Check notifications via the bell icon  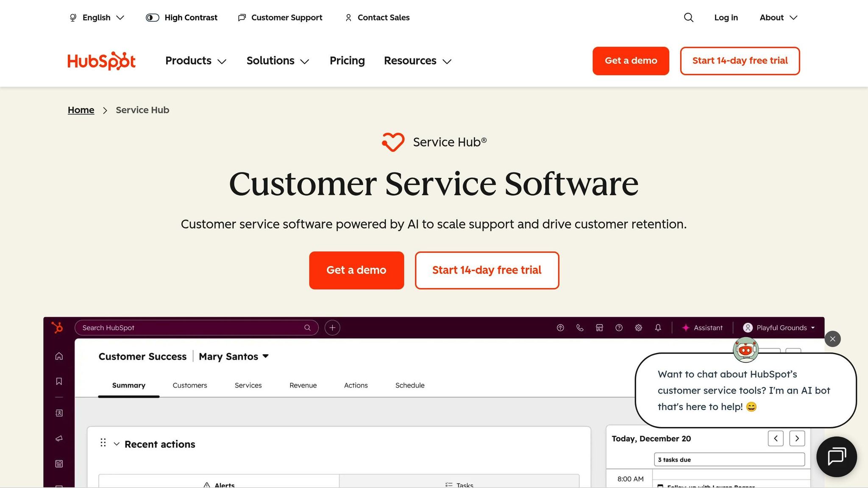tap(658, 327)
